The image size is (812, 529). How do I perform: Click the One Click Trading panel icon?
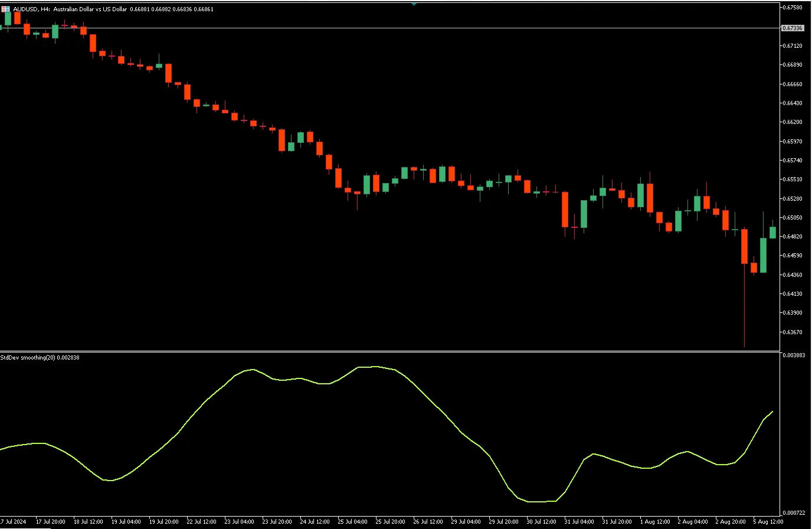click(6, 9)
